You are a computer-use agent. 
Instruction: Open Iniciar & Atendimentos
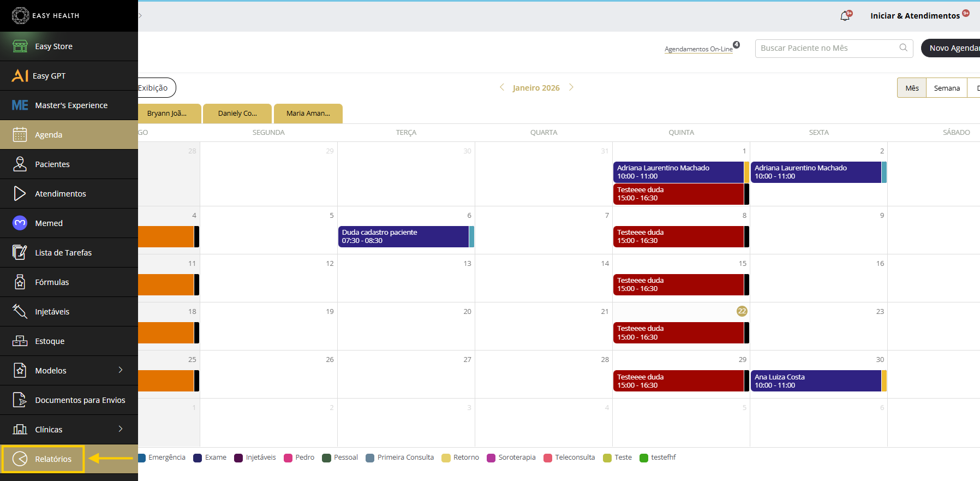[915, 16]
